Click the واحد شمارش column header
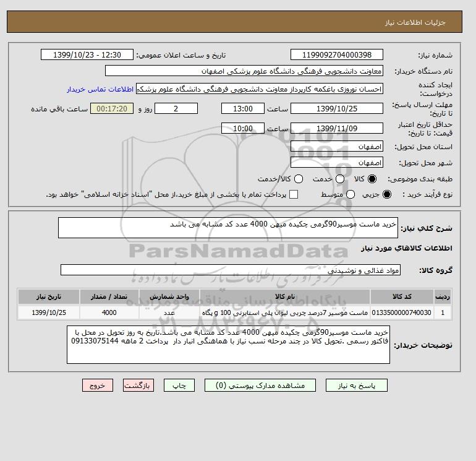The height and width of the screenshot is (461, 476). [169, 296]
